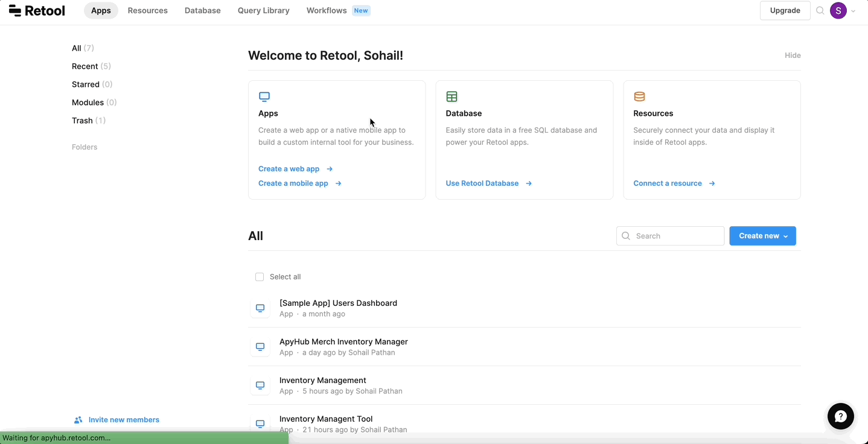Viewport: 868px width, 444px height.
Task: Tick the Select all checkbox
Action: pyautogui.click(x=260, y=277)
